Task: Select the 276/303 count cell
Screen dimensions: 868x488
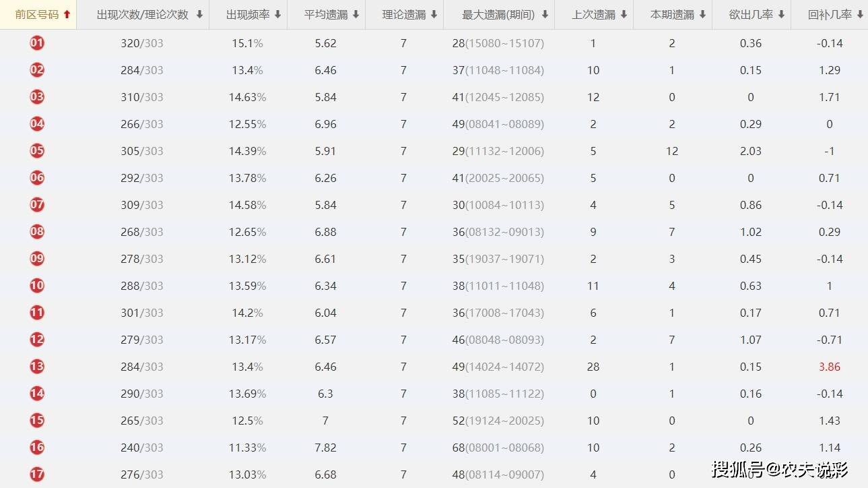Action: click(x=142, y=475)
